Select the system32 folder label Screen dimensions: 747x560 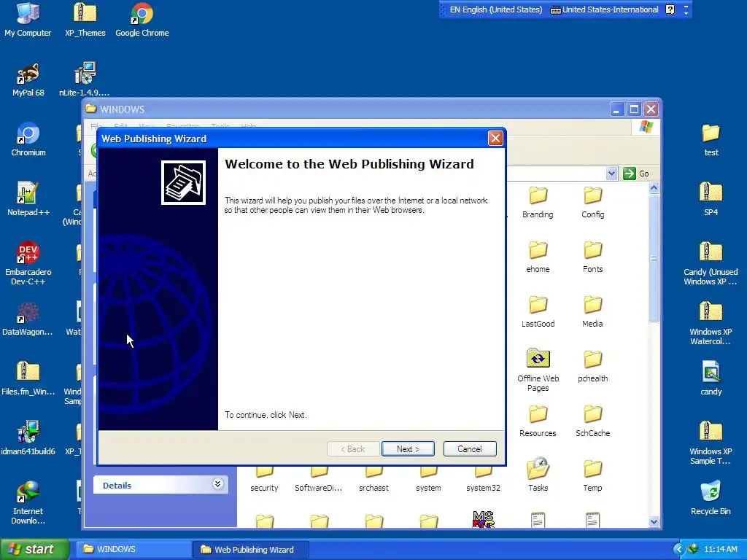(483, 488)
